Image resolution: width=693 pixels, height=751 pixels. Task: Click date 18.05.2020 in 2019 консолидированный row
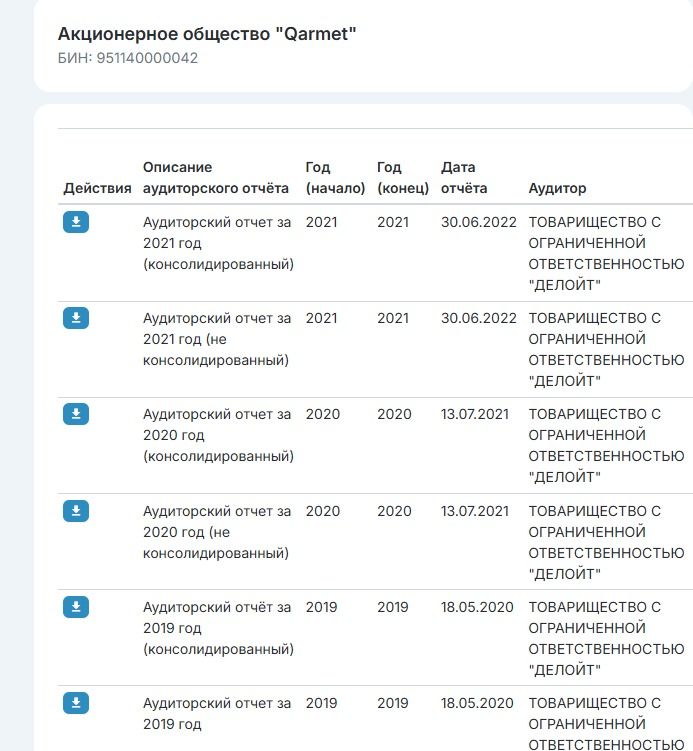point(477,607)
